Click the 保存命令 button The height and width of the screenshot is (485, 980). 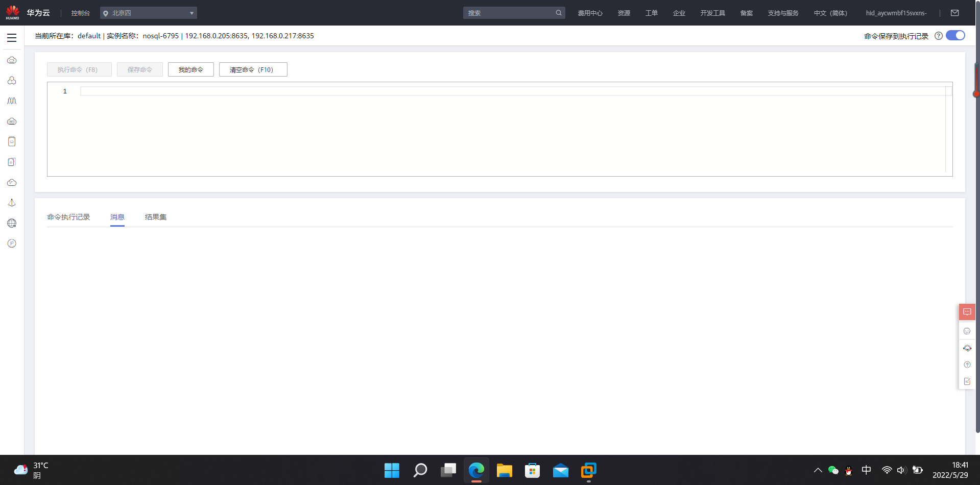[x=140, y=69]
